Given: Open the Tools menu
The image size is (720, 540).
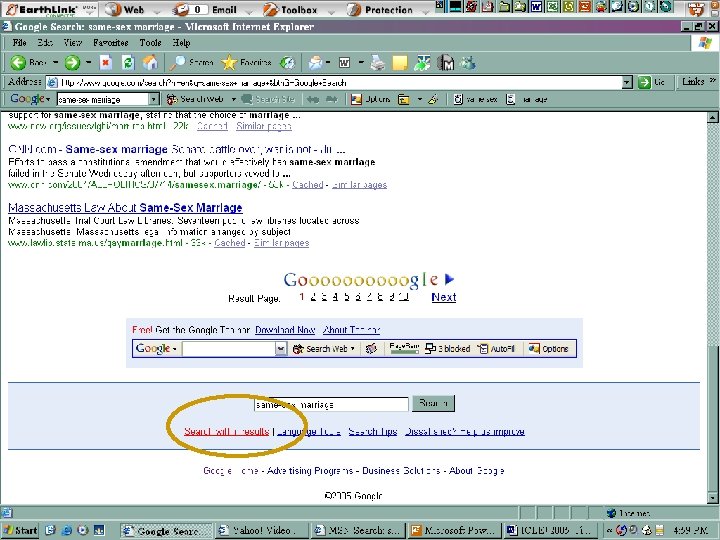Looking at the screenshot, I should (x=150, y=43).
